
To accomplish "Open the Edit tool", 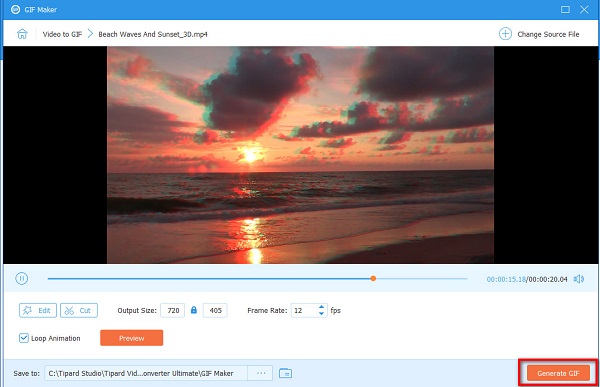I will click(38, 310).
